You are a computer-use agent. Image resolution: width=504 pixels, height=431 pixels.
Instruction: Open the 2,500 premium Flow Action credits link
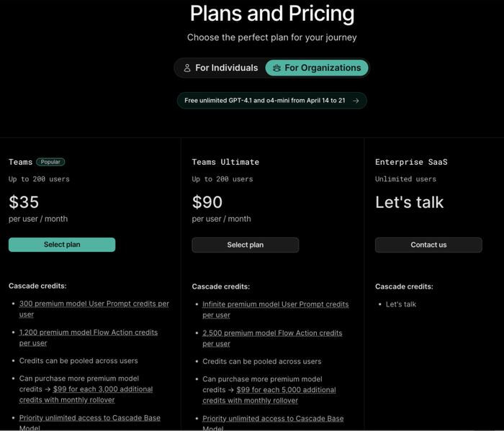coord(272,338)
